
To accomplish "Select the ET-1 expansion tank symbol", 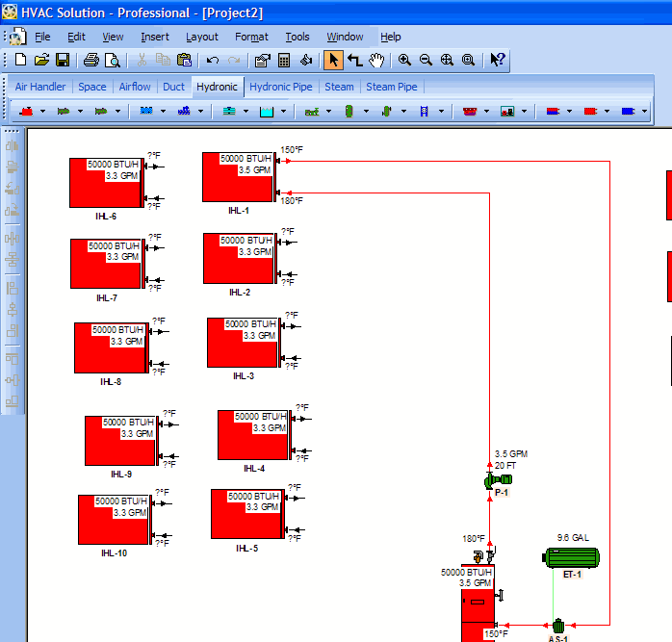I will 572,558.
